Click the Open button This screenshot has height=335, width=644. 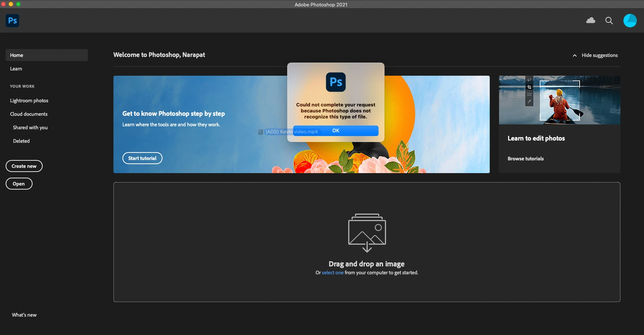click(19, 184)
